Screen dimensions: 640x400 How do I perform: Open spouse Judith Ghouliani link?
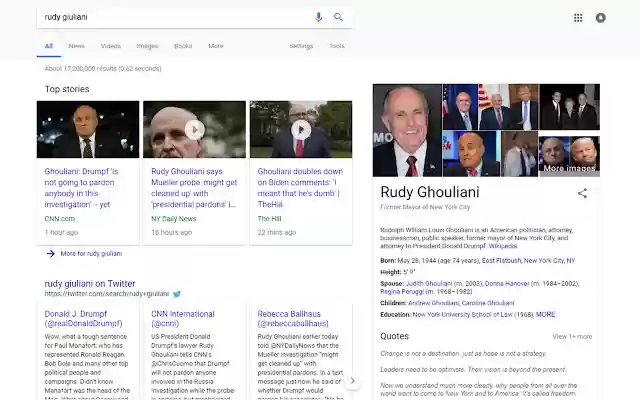pos(429,283)
